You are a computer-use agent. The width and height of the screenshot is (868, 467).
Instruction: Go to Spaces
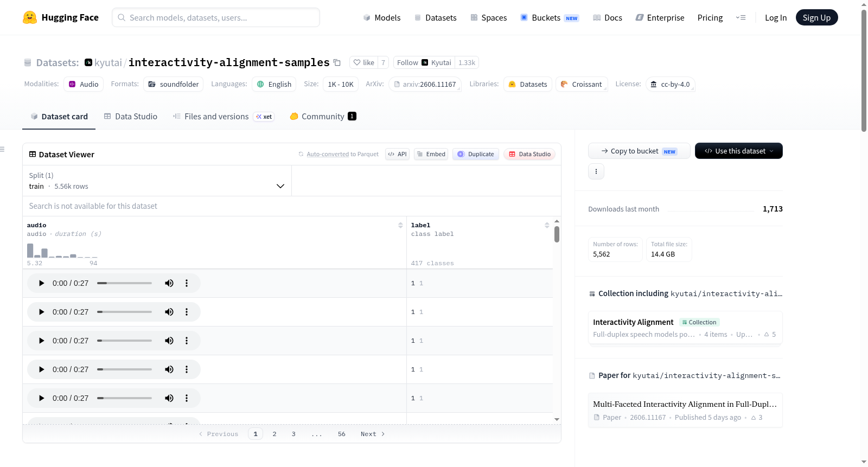click(x=489, y=18)
